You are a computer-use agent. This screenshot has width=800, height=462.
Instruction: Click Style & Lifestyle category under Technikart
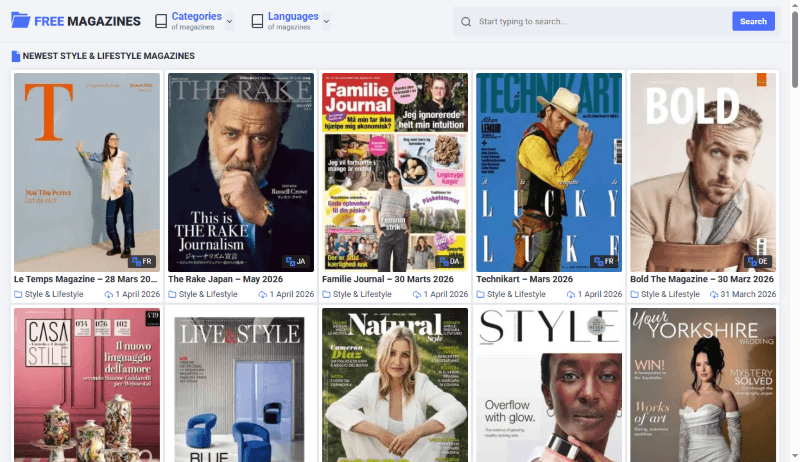click(516, 294)
